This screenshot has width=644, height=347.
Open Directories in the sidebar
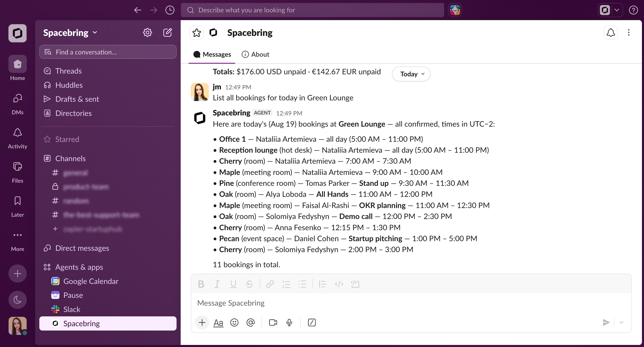pos(108,113)
